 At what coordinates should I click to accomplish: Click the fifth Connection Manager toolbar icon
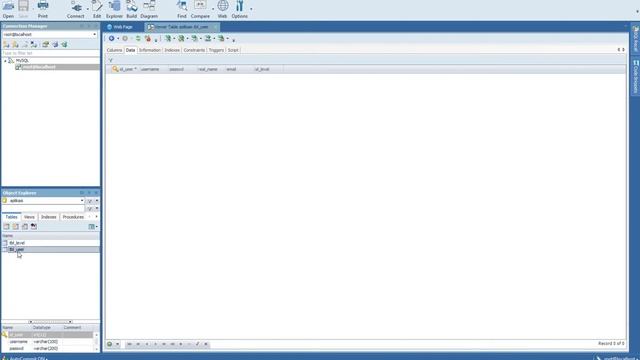click(x=46, y=44)
